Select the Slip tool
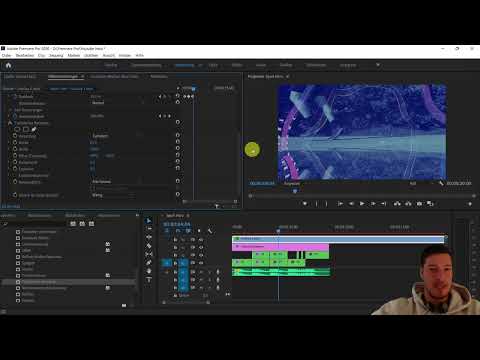This screenshot has width=480, height=360. (x=149, y=254)
